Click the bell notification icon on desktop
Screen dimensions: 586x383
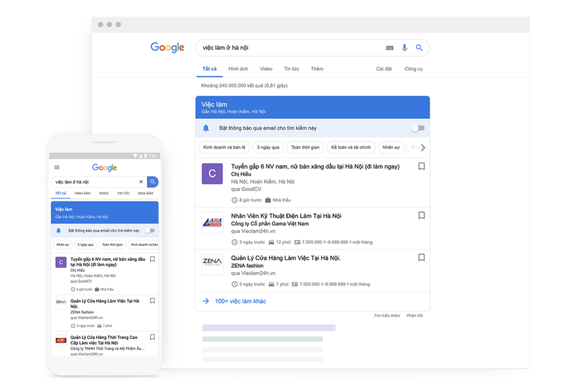pos(206,128)
